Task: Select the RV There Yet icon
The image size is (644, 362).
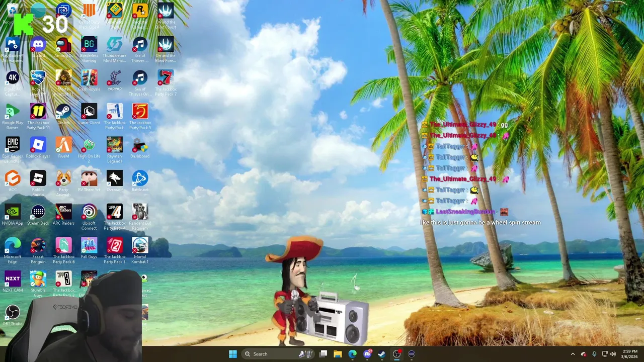Action: pos(89,181)
